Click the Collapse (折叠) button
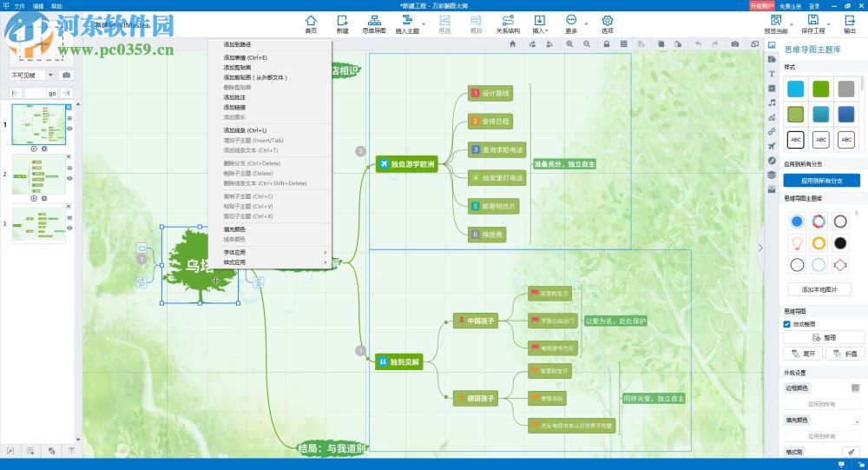Viewport: 868px width, 470px height. tap(845, 353)
